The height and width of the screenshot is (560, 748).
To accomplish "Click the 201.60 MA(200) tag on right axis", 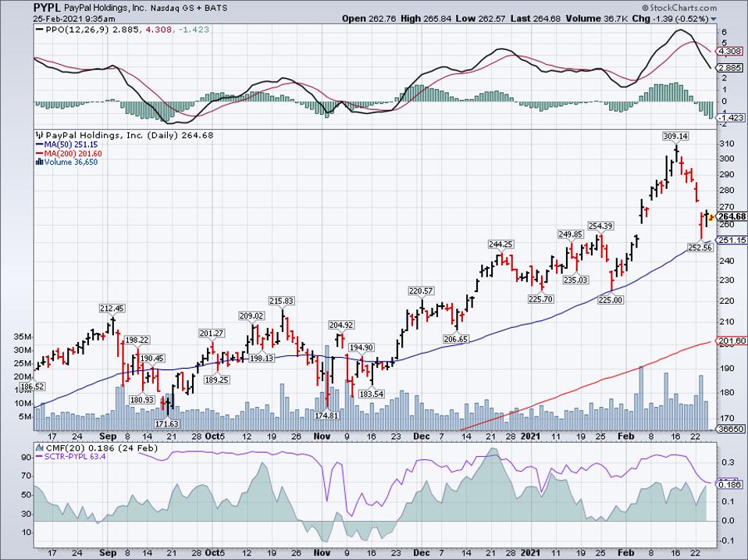I will pyautogui.click(x=732, y=341).
